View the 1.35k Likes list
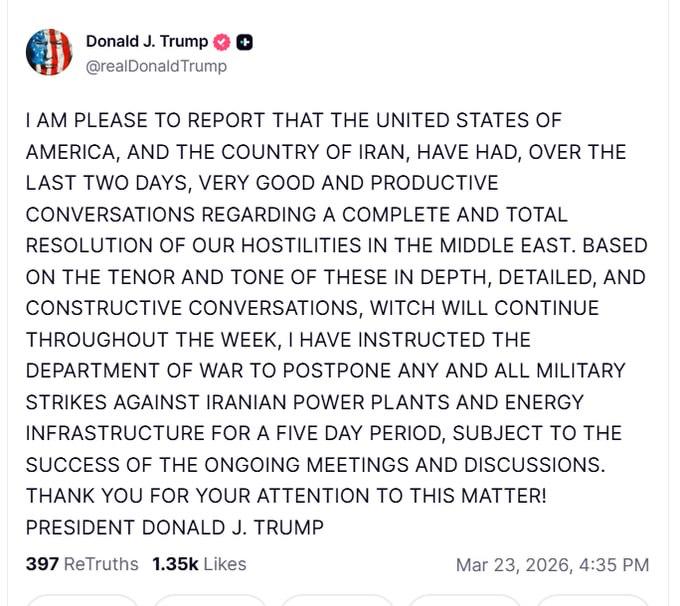Image resolution: width=680 pixels, height=606 pixels. [199, 564]
